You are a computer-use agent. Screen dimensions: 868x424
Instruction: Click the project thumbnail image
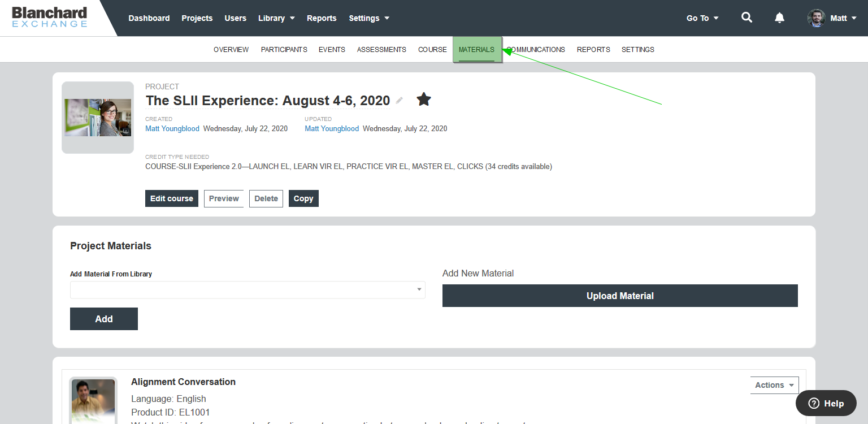click(98, 118)
